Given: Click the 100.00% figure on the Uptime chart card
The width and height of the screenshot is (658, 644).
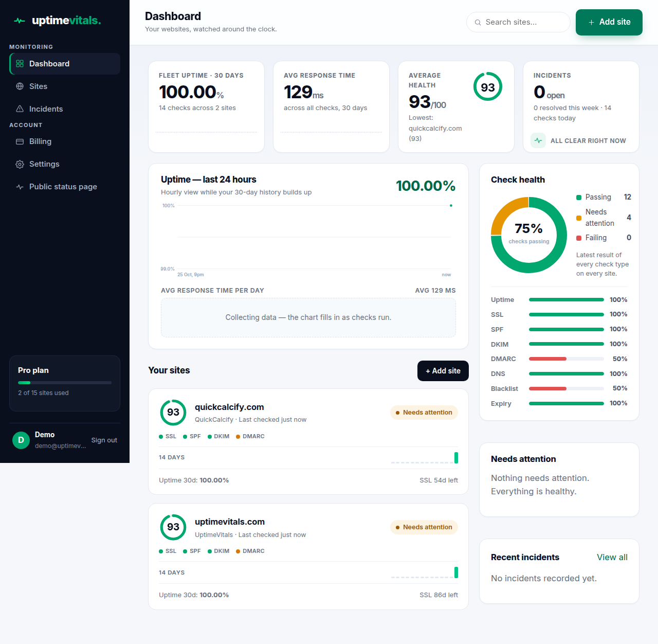Looking at the screenshot, I should click(426, 186).
